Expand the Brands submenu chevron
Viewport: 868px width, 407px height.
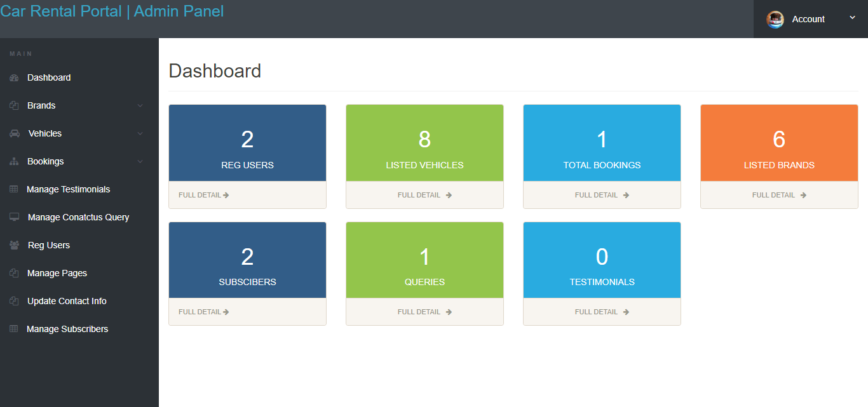pos(140,105)
